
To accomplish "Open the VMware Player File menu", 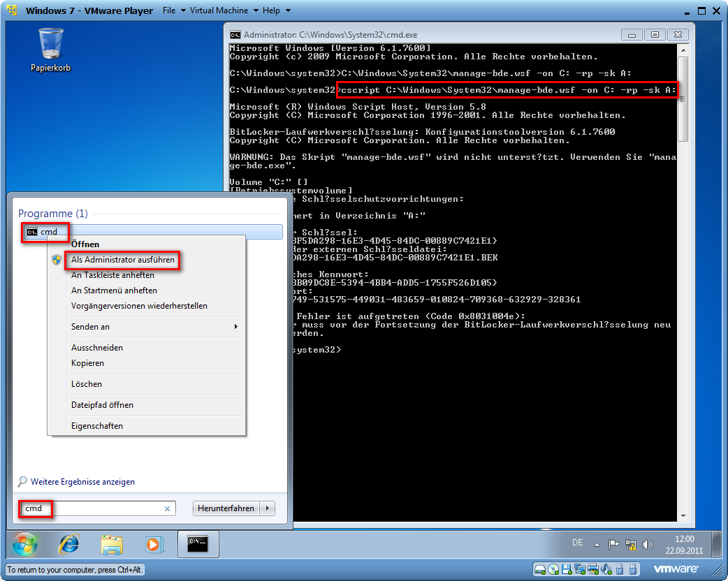I will 174,10.
